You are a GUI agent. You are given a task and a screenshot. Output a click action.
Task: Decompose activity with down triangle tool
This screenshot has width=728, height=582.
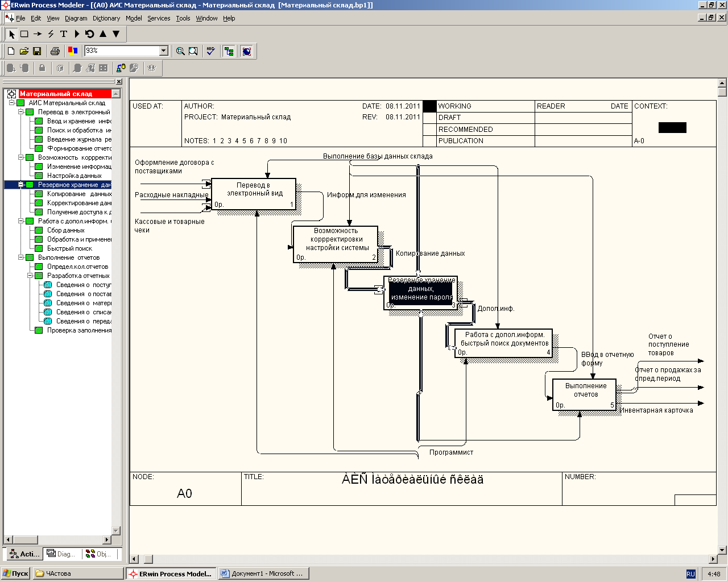tap(116, 34)
